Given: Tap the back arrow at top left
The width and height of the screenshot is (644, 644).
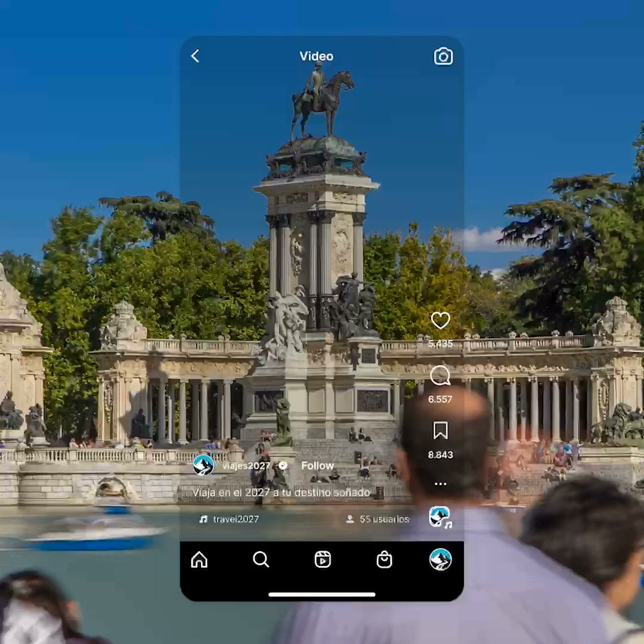Looking at the screenshot, I should 195,56.
